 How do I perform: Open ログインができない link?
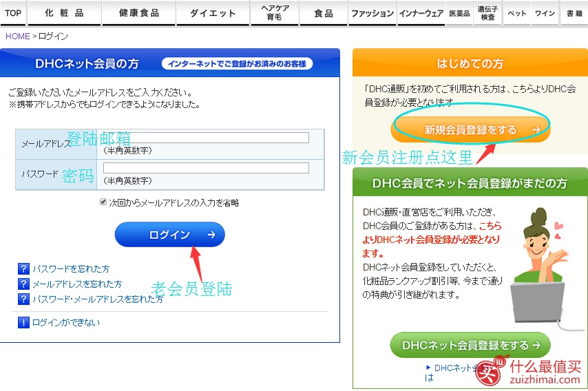[x=66, y=322]
